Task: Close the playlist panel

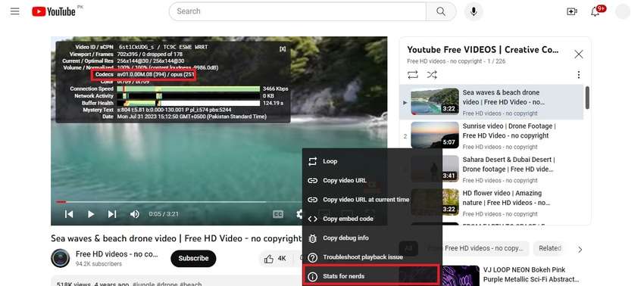Action: coord(579,54)
